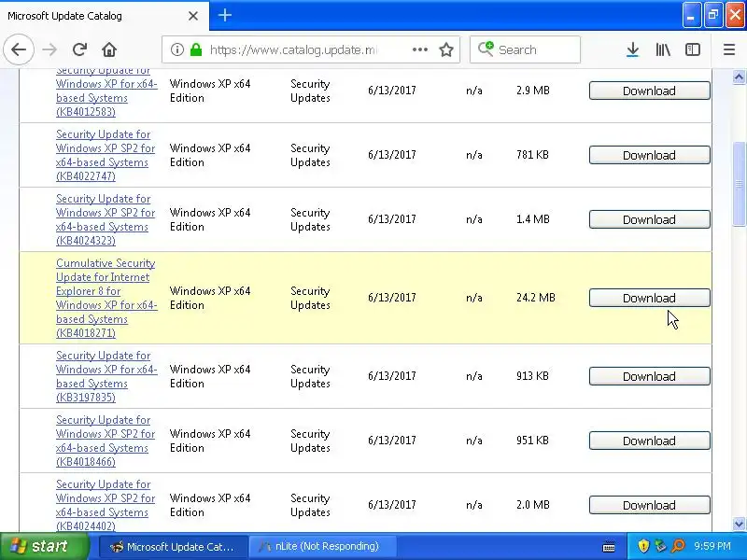Download KB4018466 951 KB update
The image size is (747, 560).
tap(649, 441)
